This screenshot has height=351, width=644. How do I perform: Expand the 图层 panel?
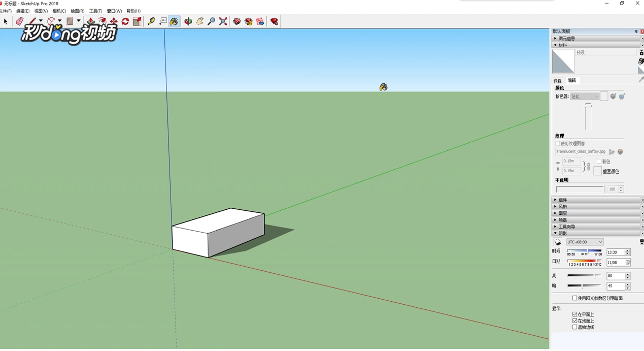597,213
